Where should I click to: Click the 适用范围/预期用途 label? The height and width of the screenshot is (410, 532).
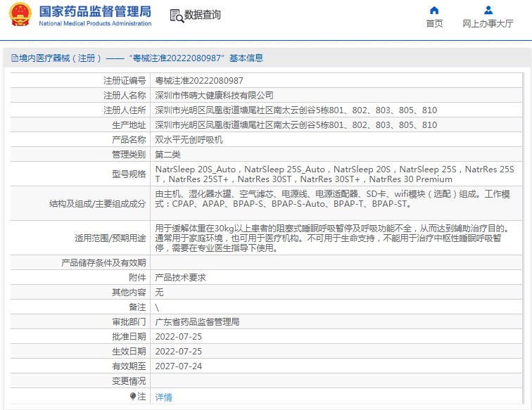pyautogui.click(x=110, y=238)
